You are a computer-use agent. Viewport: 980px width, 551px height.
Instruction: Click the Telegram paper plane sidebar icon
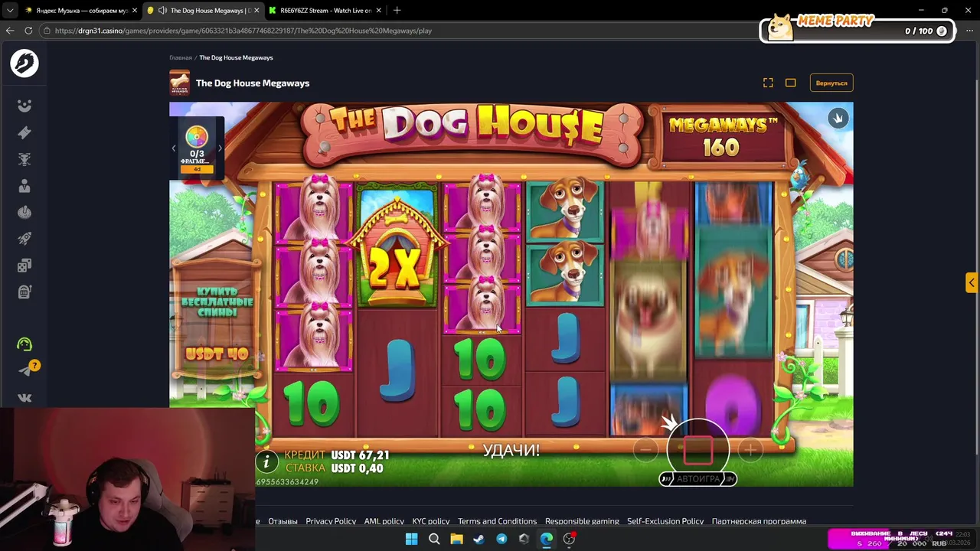(24, 371)
